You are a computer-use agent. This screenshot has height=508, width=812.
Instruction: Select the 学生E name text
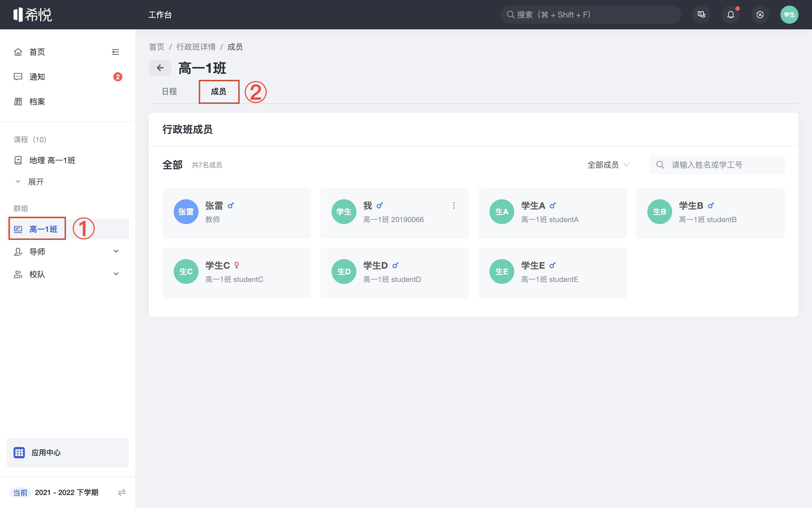tap(533, 265)
